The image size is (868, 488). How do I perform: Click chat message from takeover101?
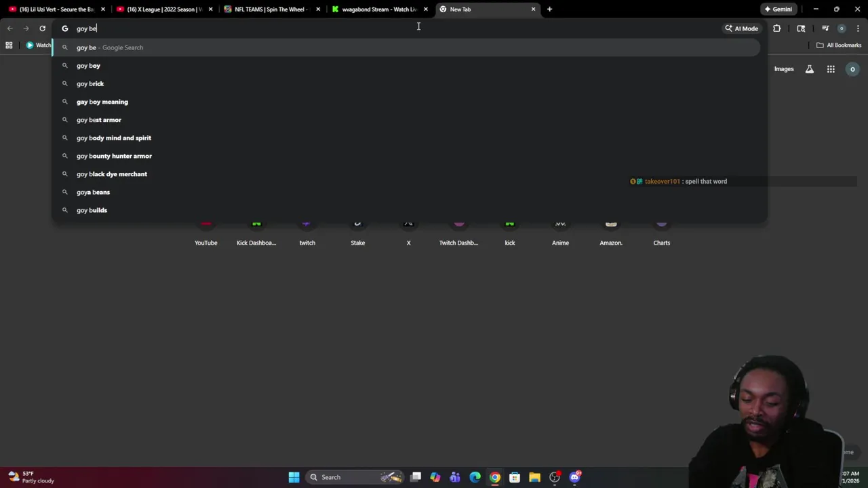click(678, 182)
